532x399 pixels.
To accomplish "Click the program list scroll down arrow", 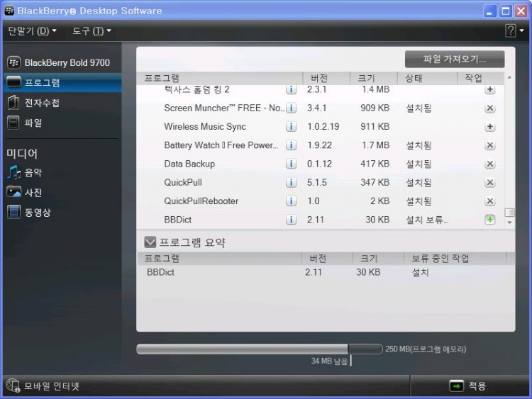I will coord(509,223).
